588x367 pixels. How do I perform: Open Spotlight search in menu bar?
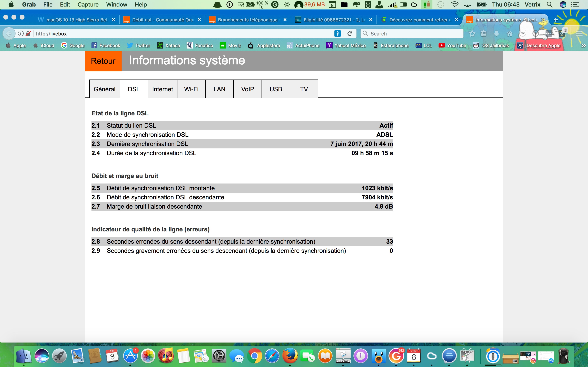click(x=550, y=4)
